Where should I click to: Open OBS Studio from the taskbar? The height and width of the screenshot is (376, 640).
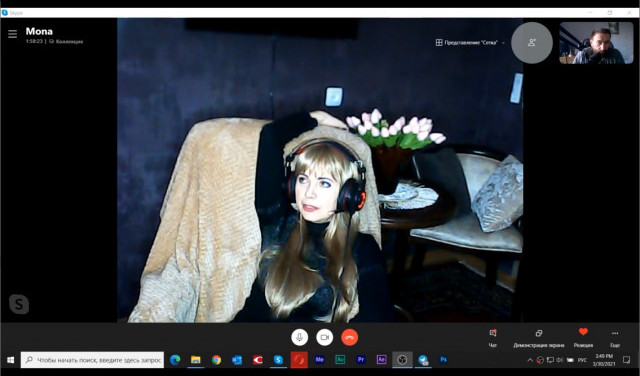402,360
